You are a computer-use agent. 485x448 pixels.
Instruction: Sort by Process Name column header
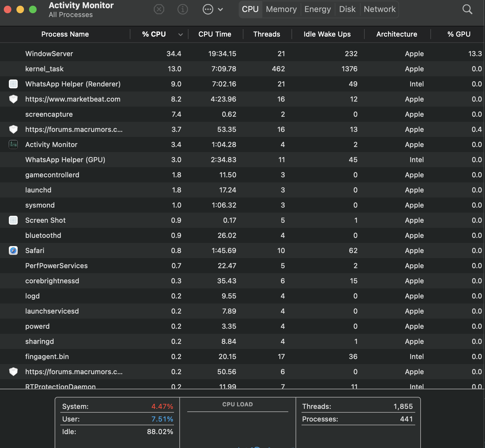[x=65, y=34]
